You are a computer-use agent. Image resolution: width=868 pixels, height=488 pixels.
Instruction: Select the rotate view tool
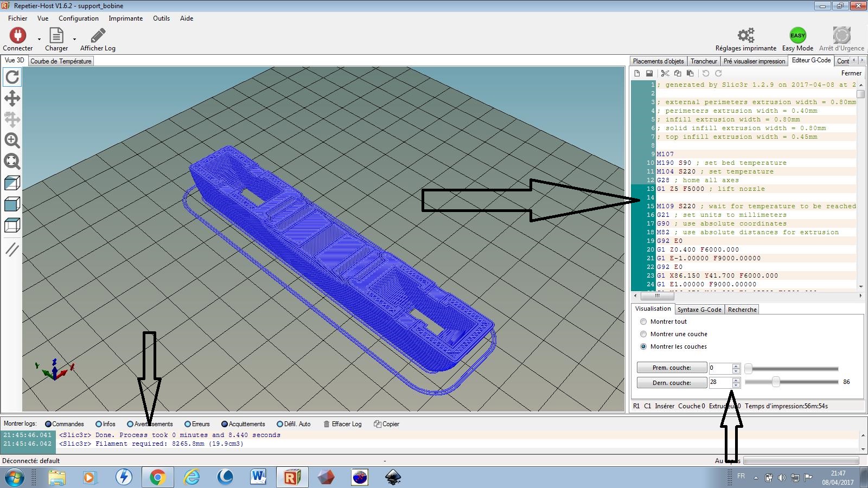[12, 77]
